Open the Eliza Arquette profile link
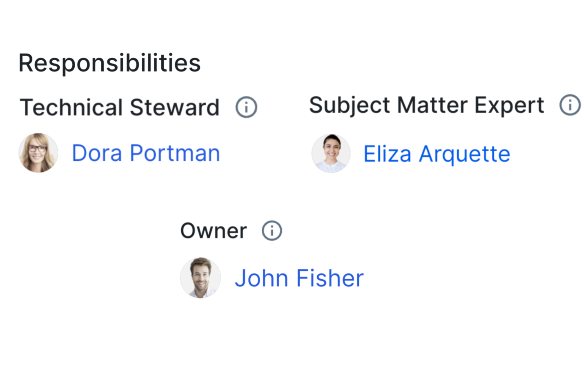This screenshot has height=368, width=588. point(437,154)
